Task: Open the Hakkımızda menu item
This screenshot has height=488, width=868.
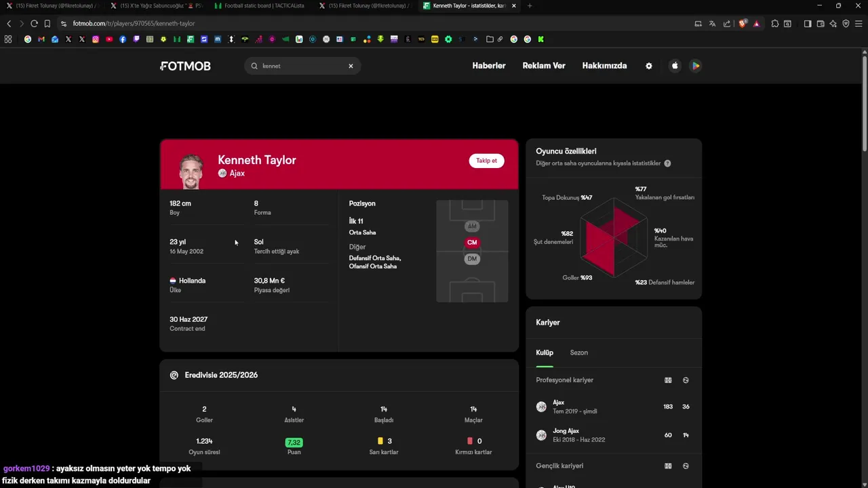Action: point(604,66)
